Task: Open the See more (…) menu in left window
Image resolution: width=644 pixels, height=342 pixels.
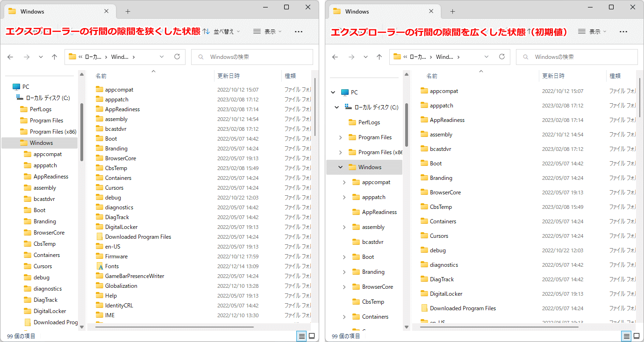Action: pos(299,32)
